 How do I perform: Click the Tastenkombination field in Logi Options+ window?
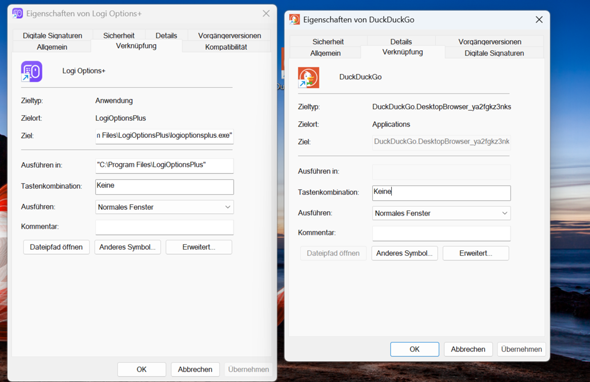164,187
